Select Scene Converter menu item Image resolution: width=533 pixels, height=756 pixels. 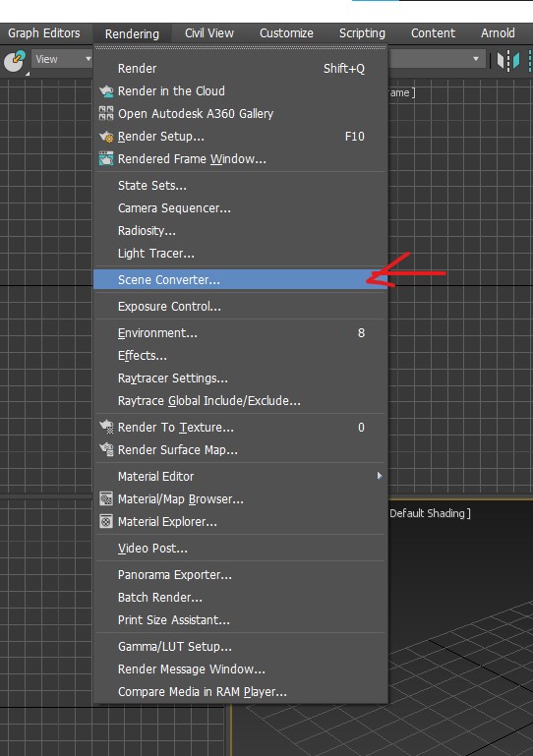pyautogui.click(x=241, y=279)
